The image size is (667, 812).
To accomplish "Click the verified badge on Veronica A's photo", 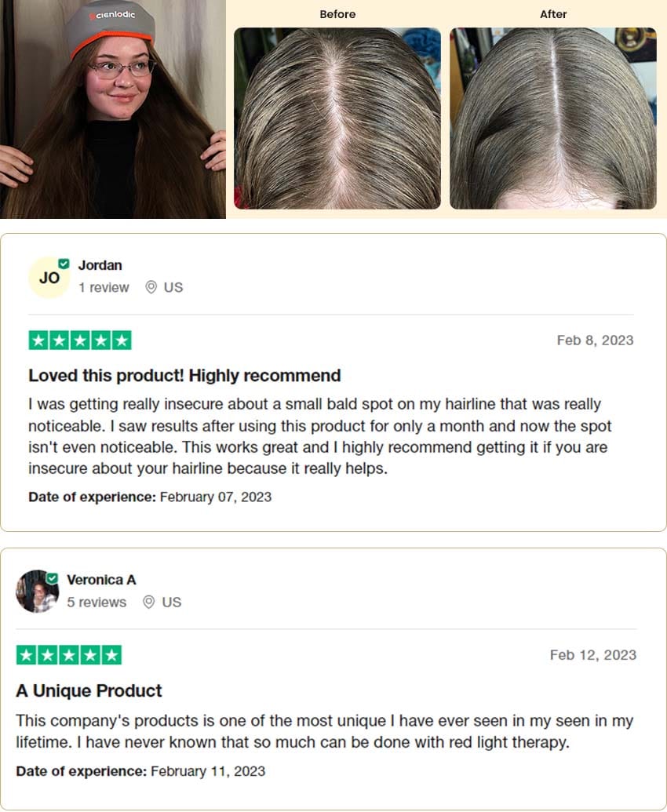I will click(x=53, y=578).
